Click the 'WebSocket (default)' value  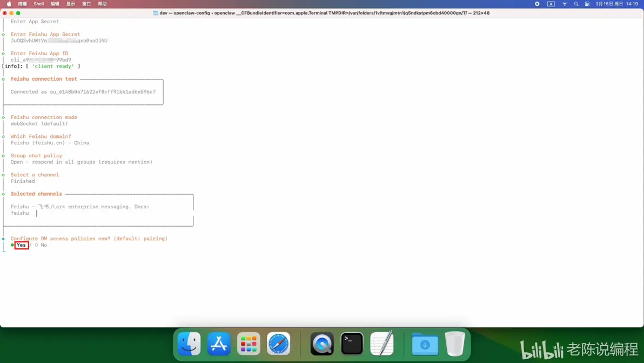pos(39,124)
